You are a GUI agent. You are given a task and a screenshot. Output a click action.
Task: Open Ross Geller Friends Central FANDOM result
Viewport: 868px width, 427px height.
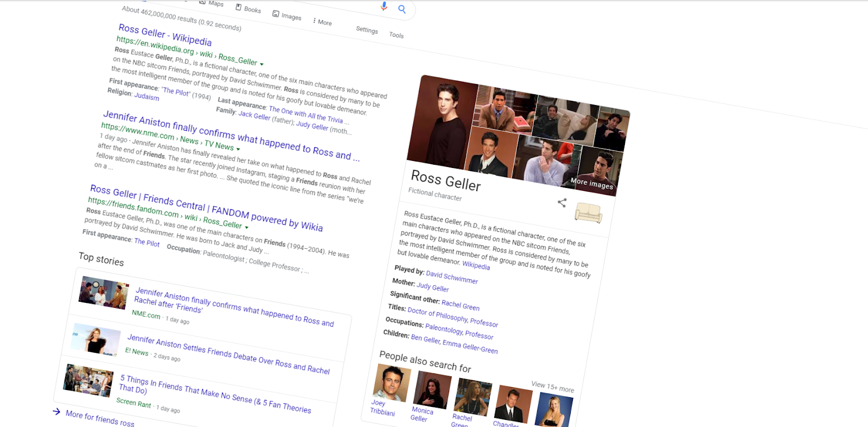[206, 208]
